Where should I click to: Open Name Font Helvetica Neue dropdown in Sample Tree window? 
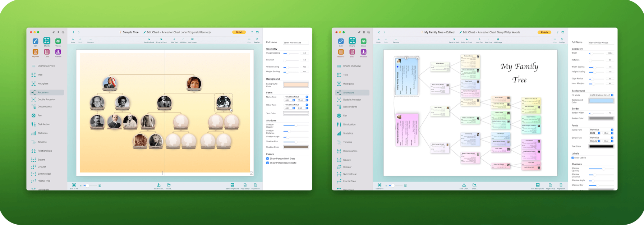(x=296, y=97)
